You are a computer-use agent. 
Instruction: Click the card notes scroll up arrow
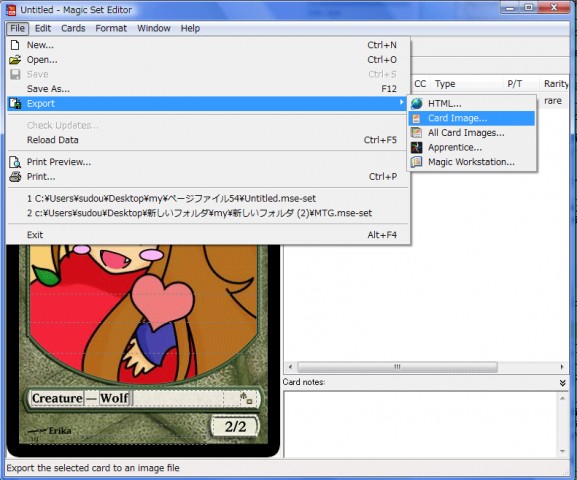point(563,398)
